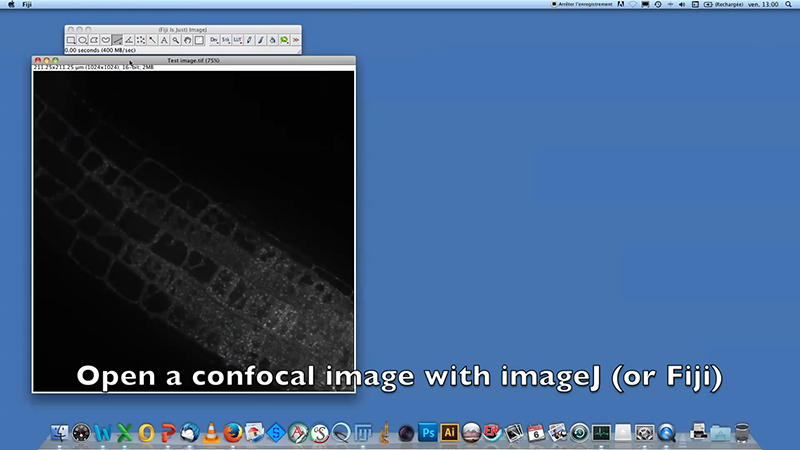The width and height of the screenshot is (800, 450).
Task: Launch Microsoft Outlook from the dock
Action: [146, 433]
